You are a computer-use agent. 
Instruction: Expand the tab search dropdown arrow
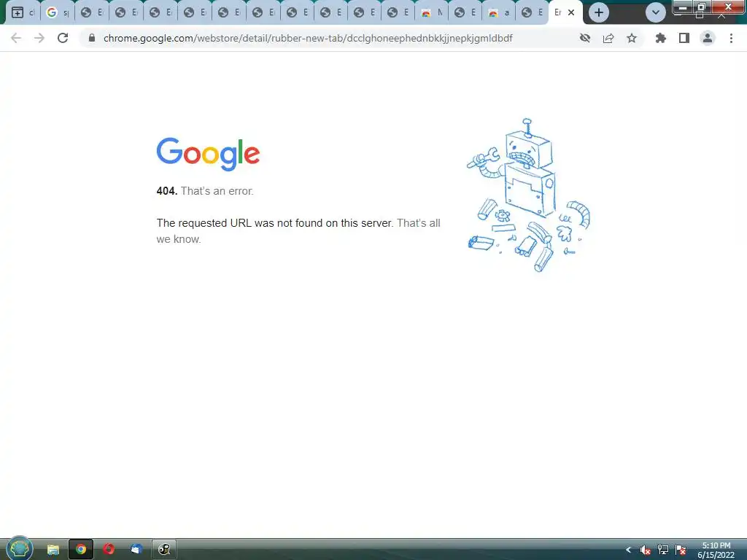[656, 13]
